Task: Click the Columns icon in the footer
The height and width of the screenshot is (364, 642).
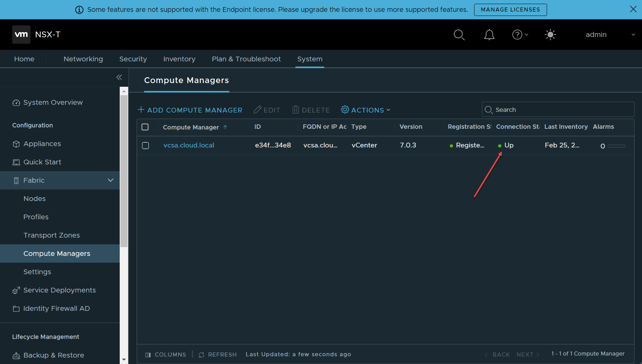Action: pyautogui.click(x=148, y=355)
